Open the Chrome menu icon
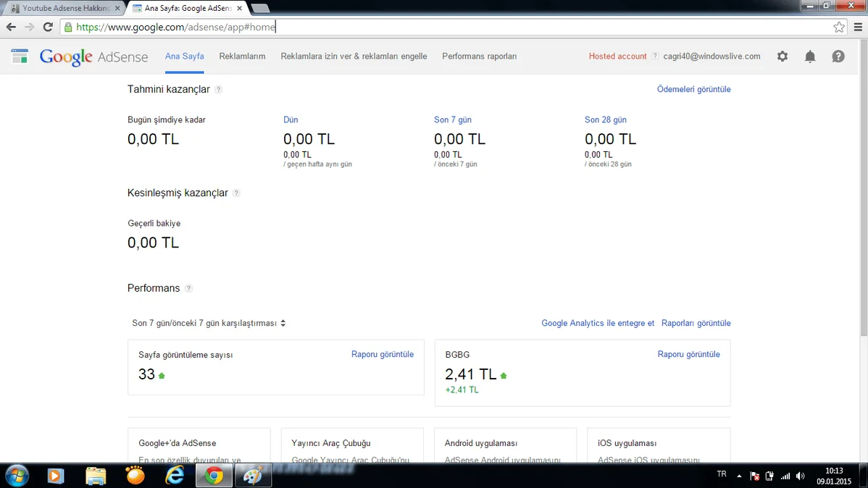Screen dimensions: 868x488 tap(857, 27)
